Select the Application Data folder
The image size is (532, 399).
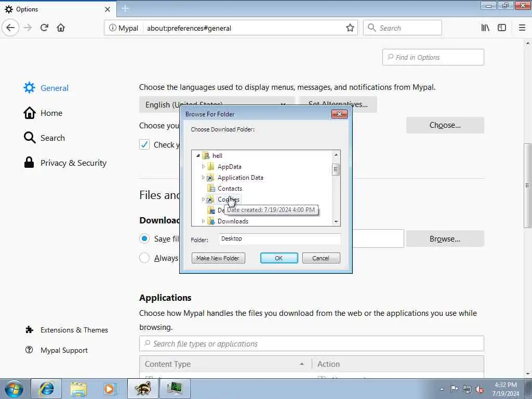pyautogui.click(x=240, y=178)
